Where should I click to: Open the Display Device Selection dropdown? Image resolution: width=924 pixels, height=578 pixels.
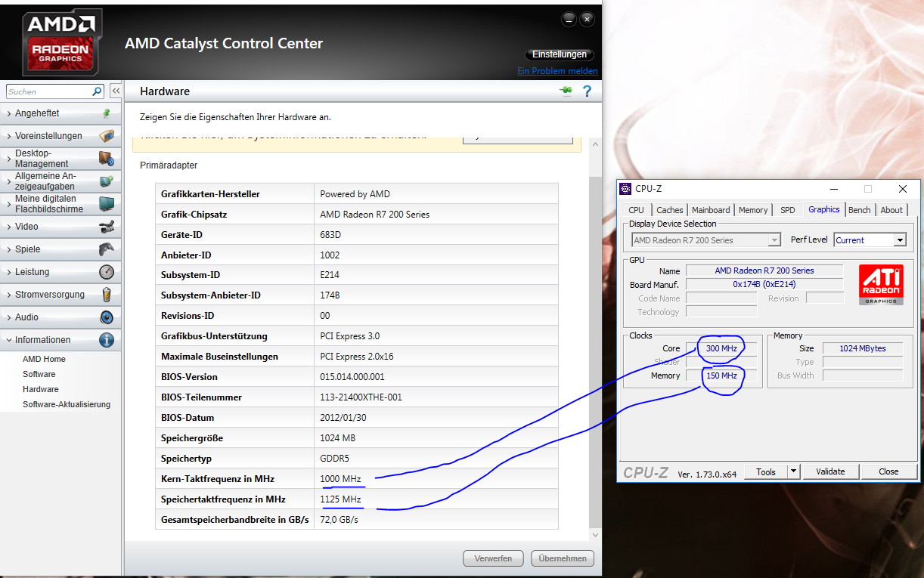pos(774,240)
